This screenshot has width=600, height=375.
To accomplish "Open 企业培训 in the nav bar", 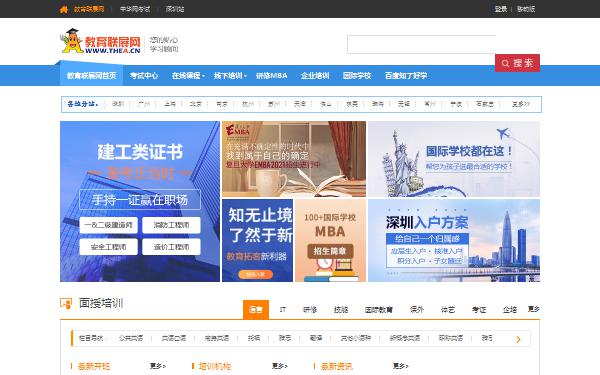I will click(x=315, y=76).
